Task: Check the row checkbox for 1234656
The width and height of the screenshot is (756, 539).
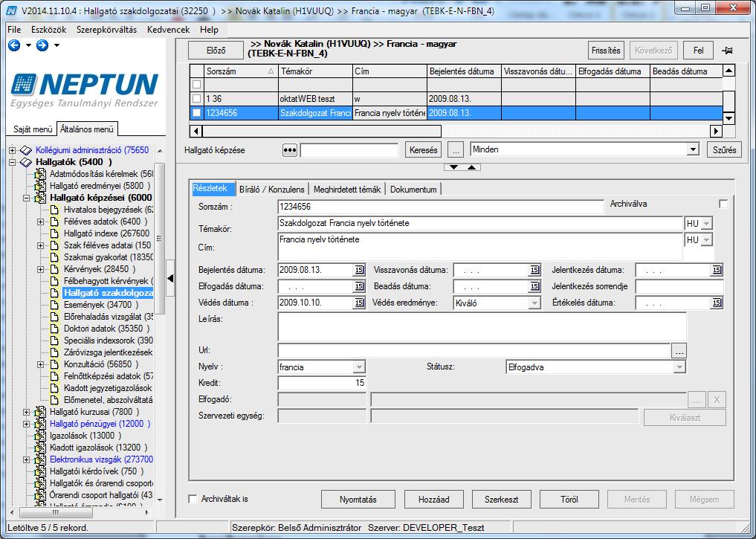Action: 196,113
